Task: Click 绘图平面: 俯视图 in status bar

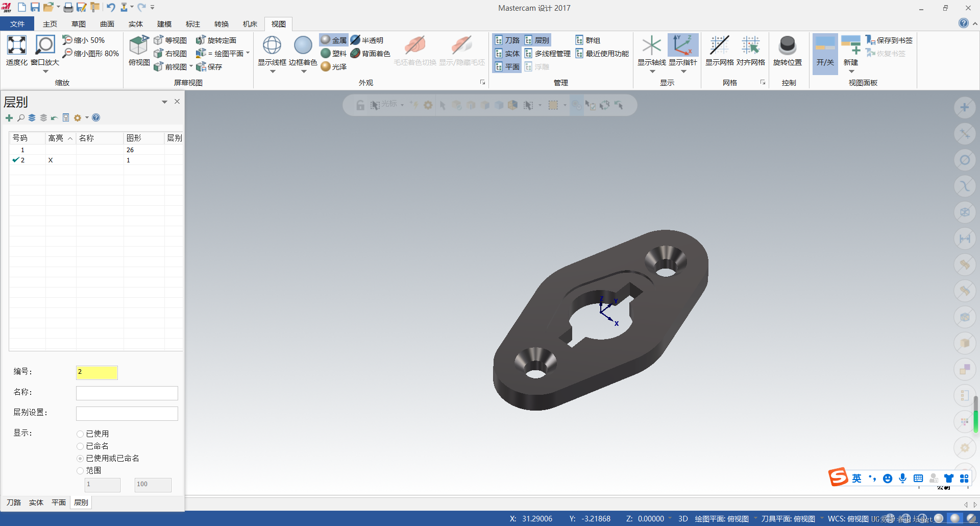Action: 722,518
